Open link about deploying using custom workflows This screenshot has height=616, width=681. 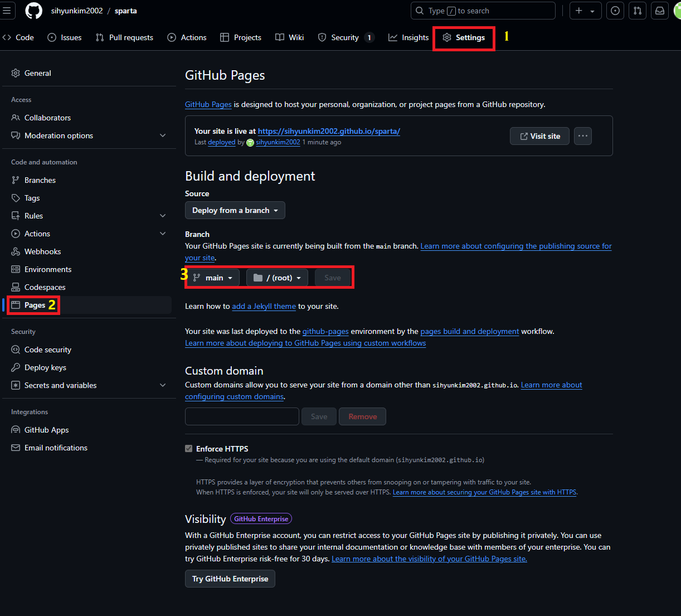tap(305, 343)
